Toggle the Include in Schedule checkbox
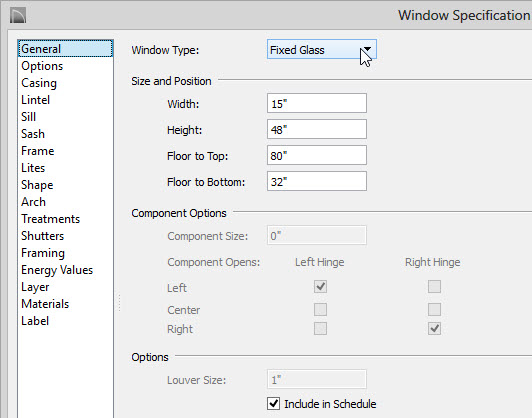 pos(273,403)
